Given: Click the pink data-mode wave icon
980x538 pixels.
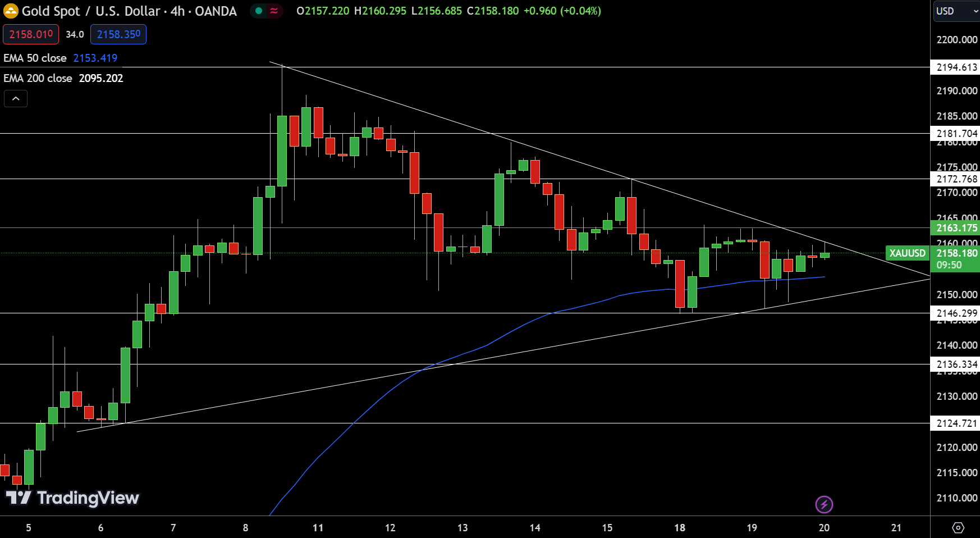Looking at the screenshot, I should pyautogui.click(x=274, y=11).
